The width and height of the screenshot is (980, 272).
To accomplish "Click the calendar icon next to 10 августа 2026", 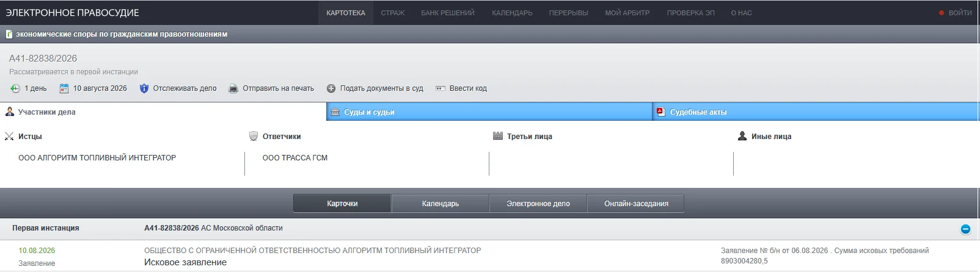I will (64, 88).
